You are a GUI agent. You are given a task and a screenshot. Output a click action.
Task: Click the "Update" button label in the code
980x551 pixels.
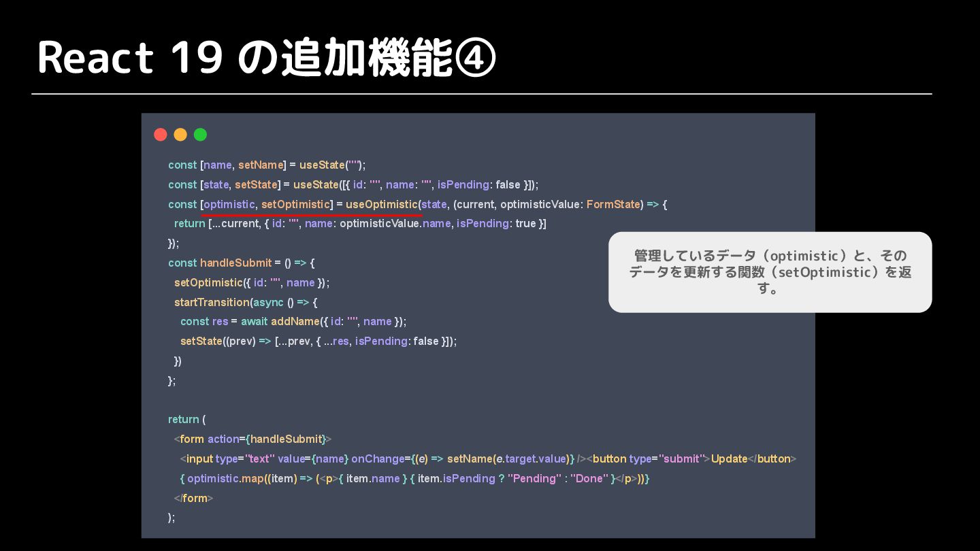click(x=730, y=458)
